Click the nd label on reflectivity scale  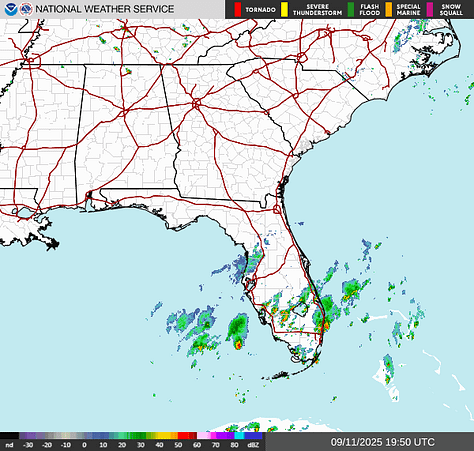(x=9, y=445)
